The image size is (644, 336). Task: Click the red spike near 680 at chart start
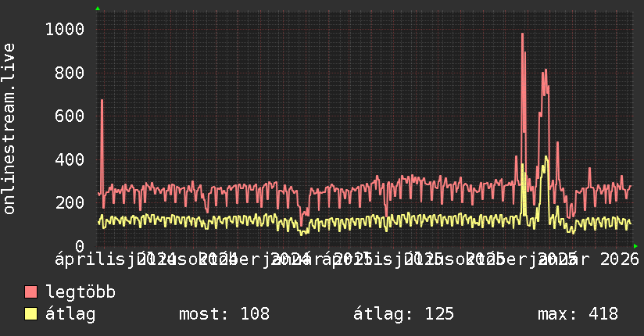pyautogui.click(x=102, y=101)
